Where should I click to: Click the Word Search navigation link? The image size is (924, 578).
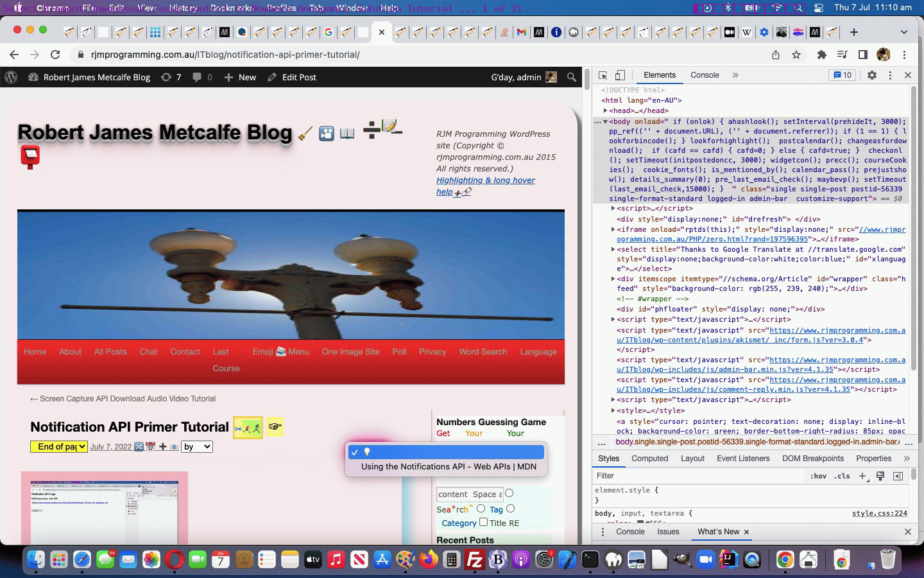[x=483, y=351]
